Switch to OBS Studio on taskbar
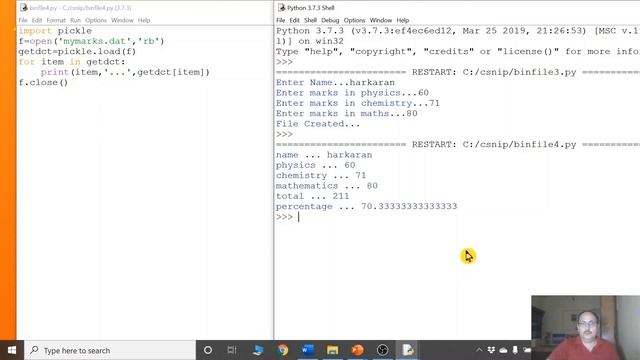640x360 pixels. click(382, 350)
